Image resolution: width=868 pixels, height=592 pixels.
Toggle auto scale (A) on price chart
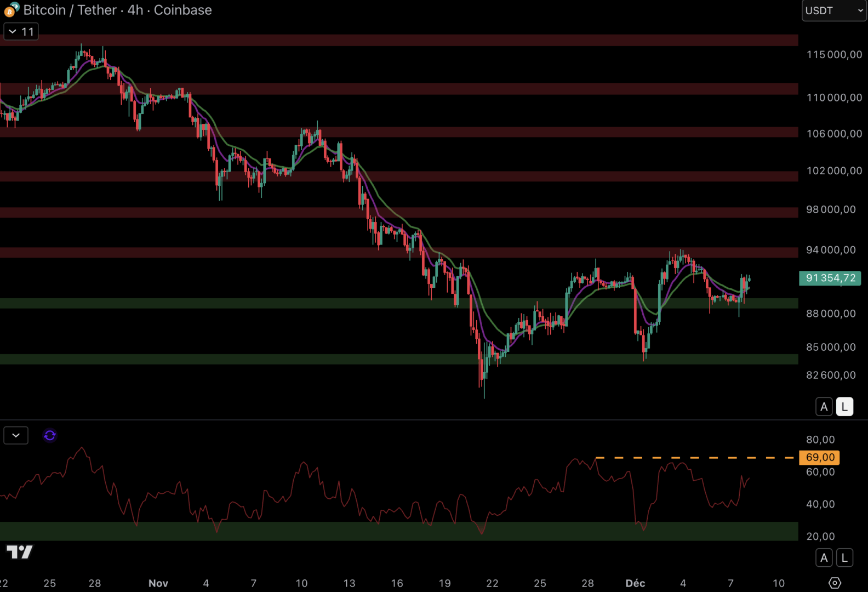point(824,407)
